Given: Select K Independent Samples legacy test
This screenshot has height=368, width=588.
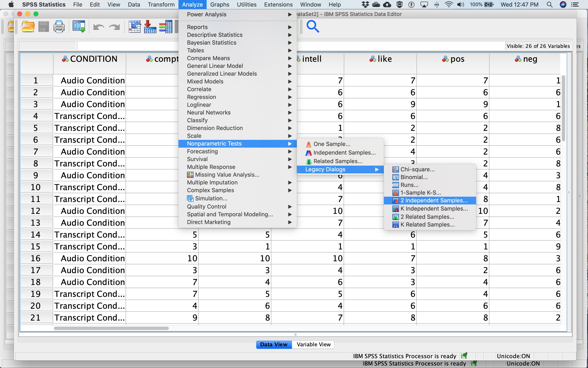Looking at the screenshot, I should pyautogui.click(x=430, y=209).
